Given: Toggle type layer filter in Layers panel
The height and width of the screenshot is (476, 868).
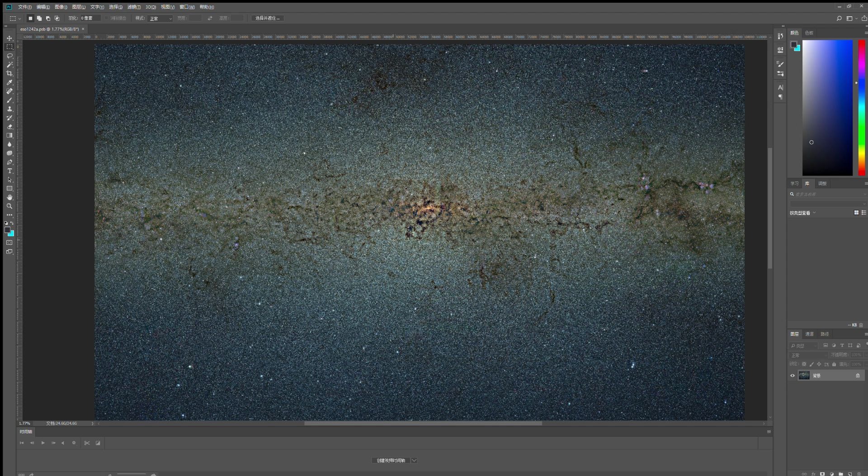Looking at the screenshot, I should (x=842, y=345).
